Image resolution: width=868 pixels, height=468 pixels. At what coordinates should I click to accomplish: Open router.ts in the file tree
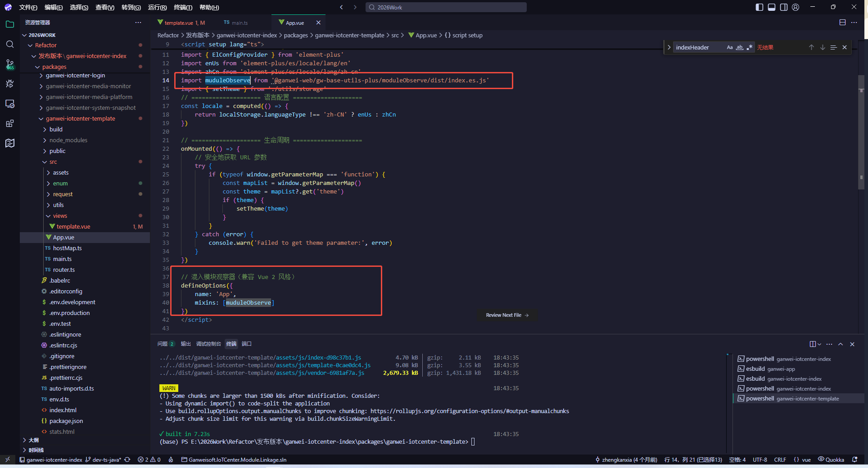click(64, 270)
